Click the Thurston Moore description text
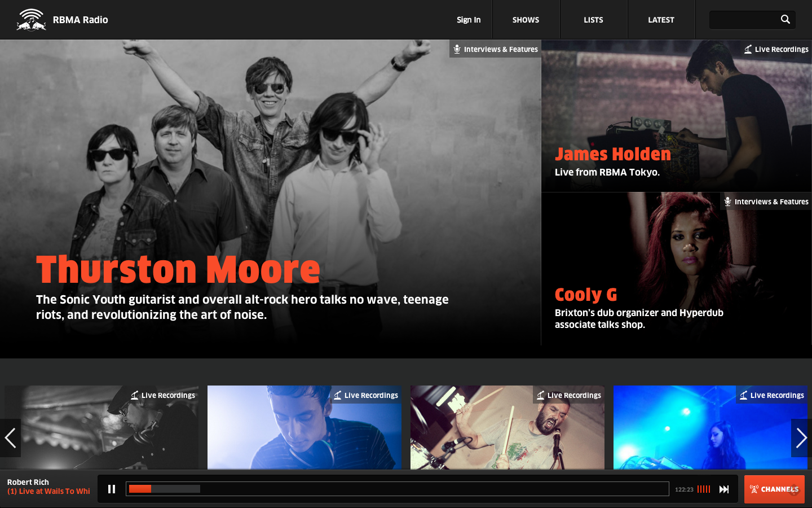Viewport: 812px width, 508px height. (242, 307)
